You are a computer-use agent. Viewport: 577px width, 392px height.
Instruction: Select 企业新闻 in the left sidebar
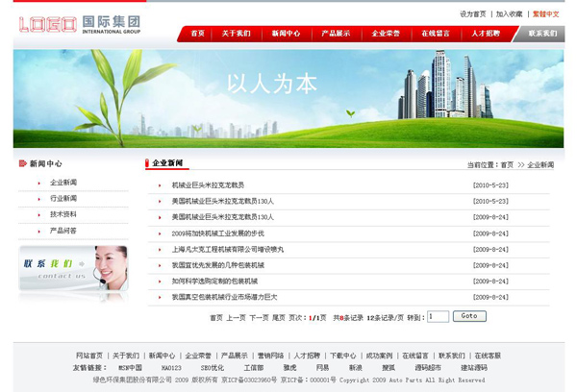[63, 183]
